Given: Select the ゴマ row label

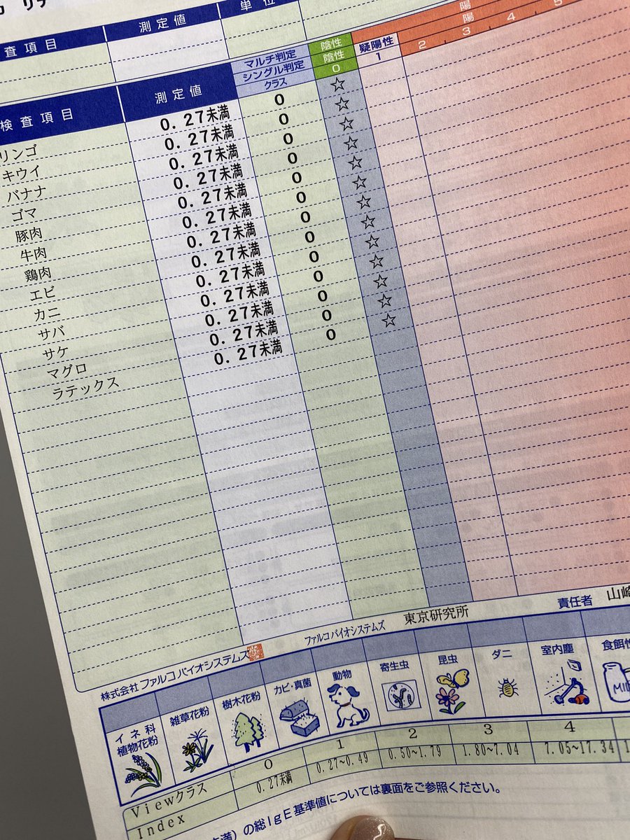Looking at the screenshot, I should [25, 213].
